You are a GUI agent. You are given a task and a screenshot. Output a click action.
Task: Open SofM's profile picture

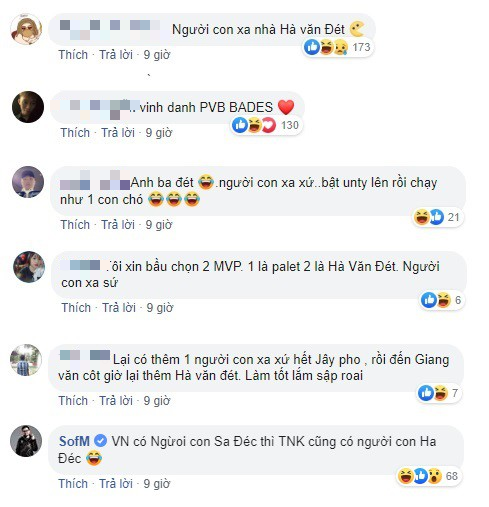[26, 441]
